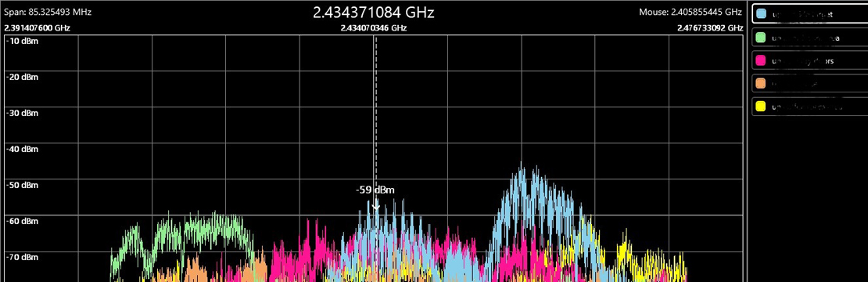Viewport: 868px width, 282px height.
Task: Click the marker frequency 2.434070346 GHz label
Action: [x=374, y=27]
